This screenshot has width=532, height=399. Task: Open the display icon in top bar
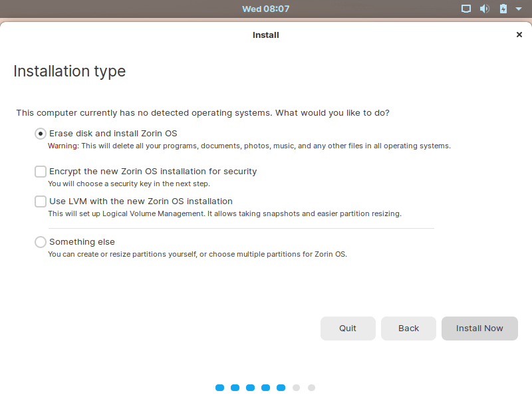466,9
